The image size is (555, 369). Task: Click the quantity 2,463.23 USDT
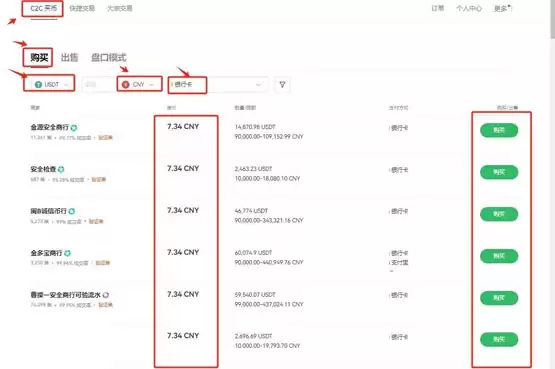(253, 169)
